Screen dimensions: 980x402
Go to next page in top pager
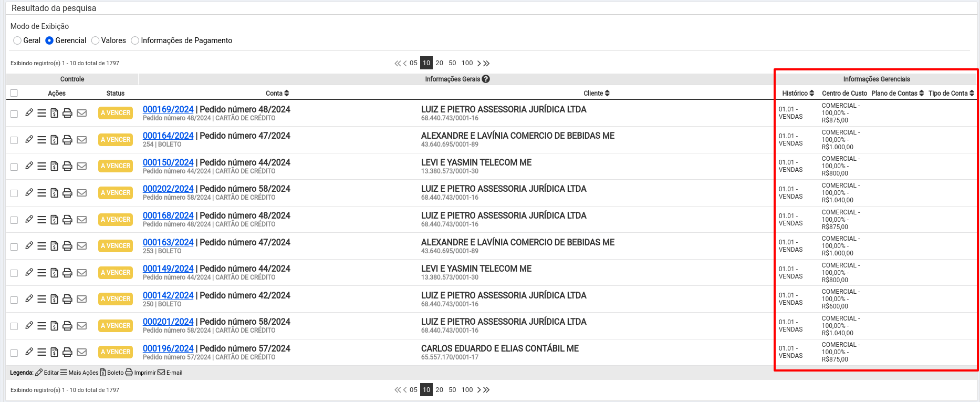click(479, 63)
